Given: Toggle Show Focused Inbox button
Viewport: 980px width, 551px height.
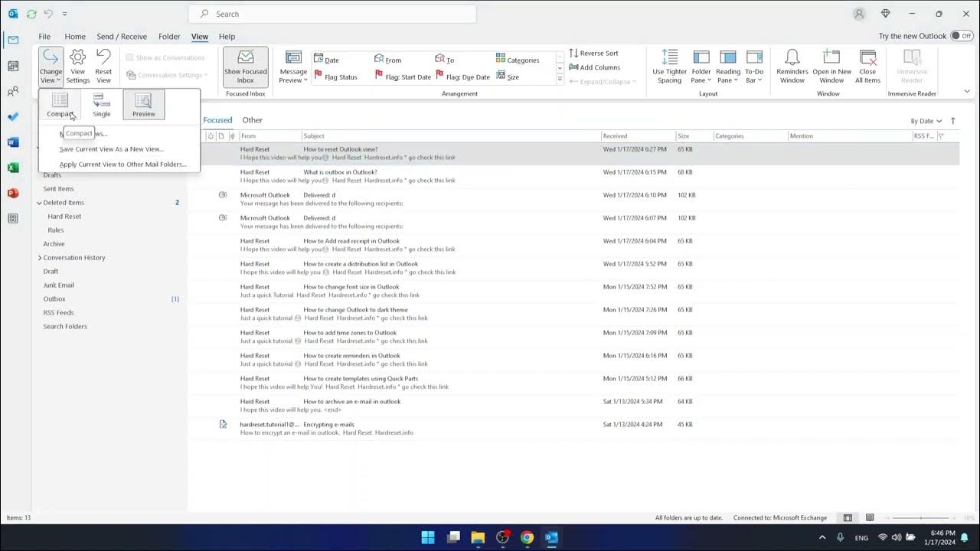Looking at the screenshot, I should [x=245, y=67].
